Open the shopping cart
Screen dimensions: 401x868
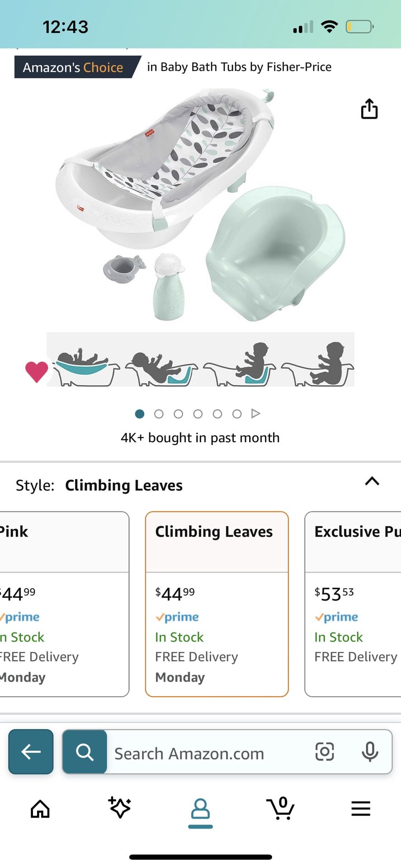click(280, 808)
